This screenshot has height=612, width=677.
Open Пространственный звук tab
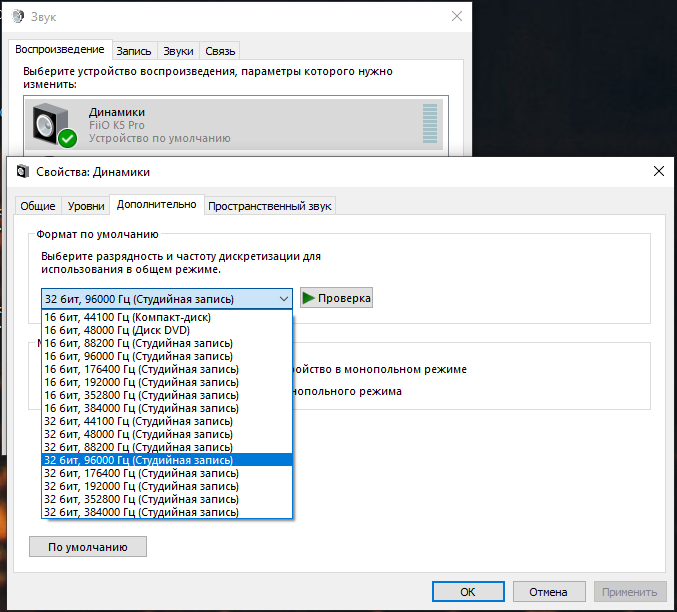pos(270,206)
